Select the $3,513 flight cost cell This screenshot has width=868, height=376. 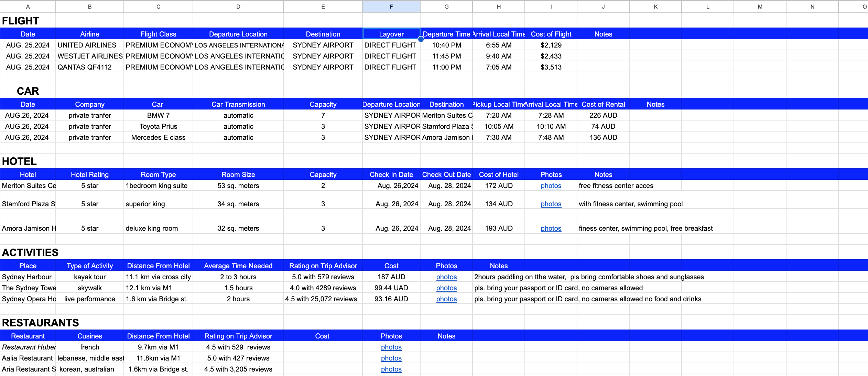pyautogui.click(x=551, y=67)
